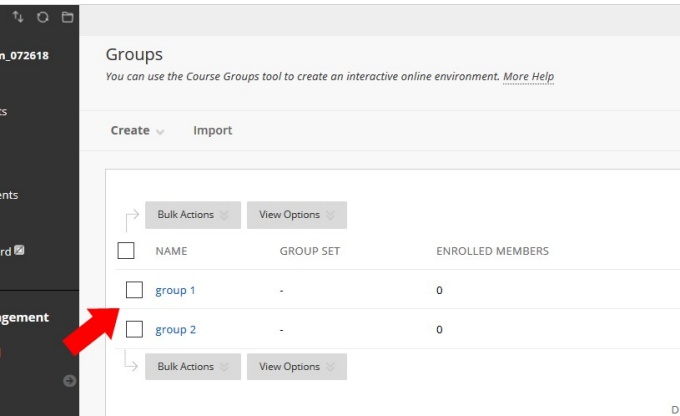Check the box for group 1
680x416 pixels.
(134, 290)
